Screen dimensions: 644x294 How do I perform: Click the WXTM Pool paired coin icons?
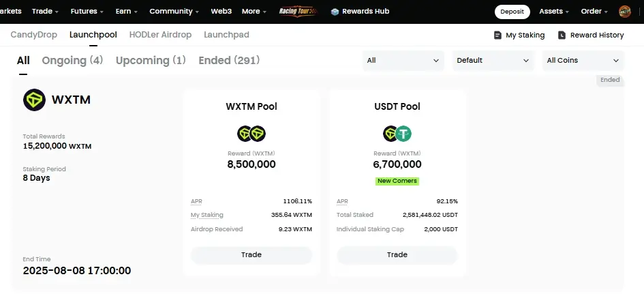[251, 134]
